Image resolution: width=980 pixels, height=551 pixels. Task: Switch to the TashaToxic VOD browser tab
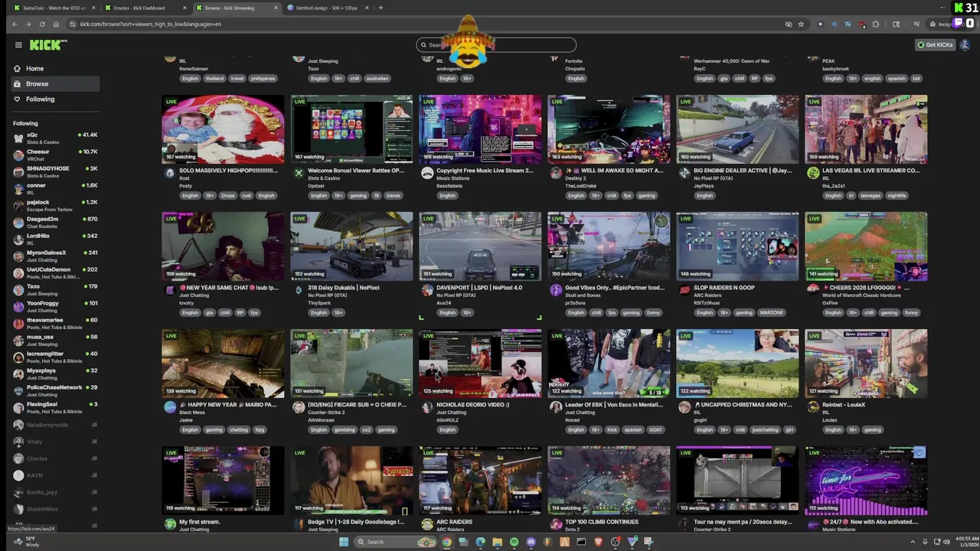[x=54, y=8]
